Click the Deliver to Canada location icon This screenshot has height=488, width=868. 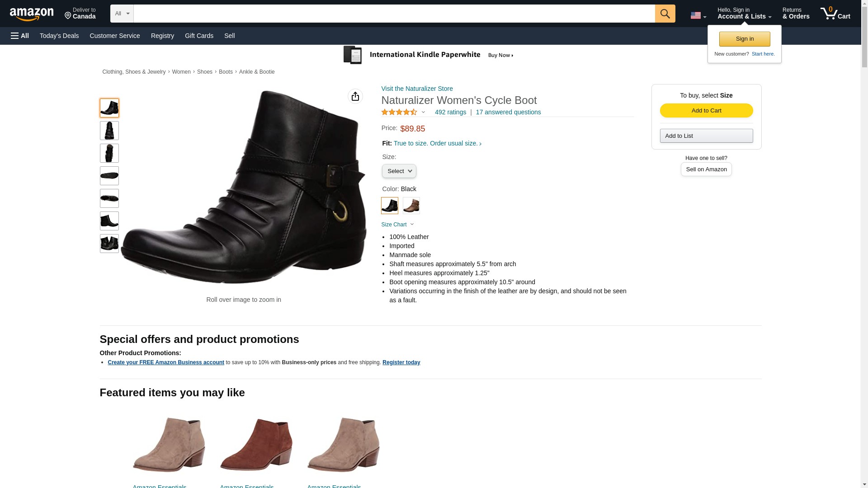[68, 16]
